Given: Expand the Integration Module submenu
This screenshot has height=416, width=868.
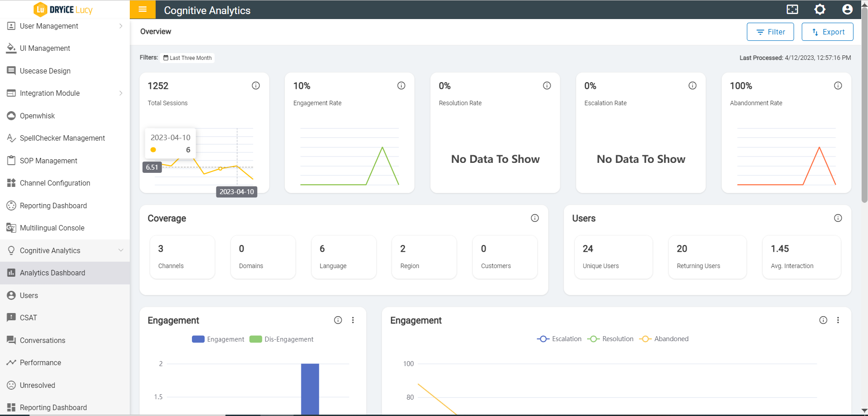Looking at the screenshot, I should [121, 93].
